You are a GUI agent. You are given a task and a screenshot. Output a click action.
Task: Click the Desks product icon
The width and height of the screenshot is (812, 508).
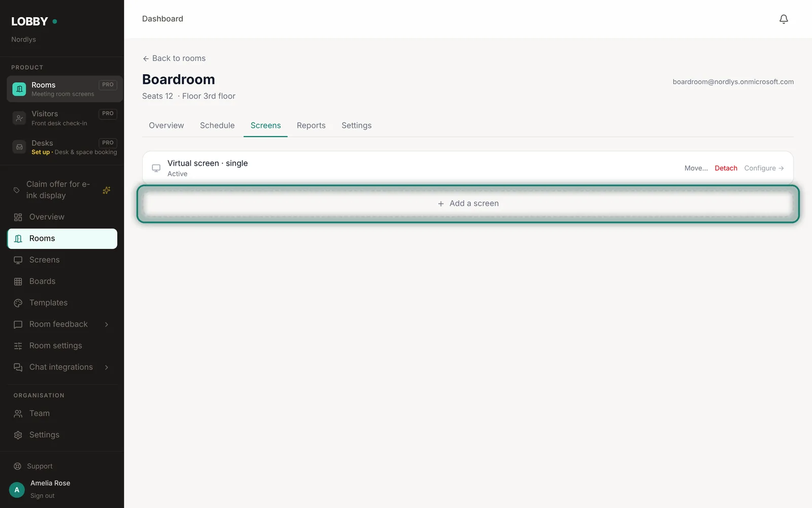point(19,147)
